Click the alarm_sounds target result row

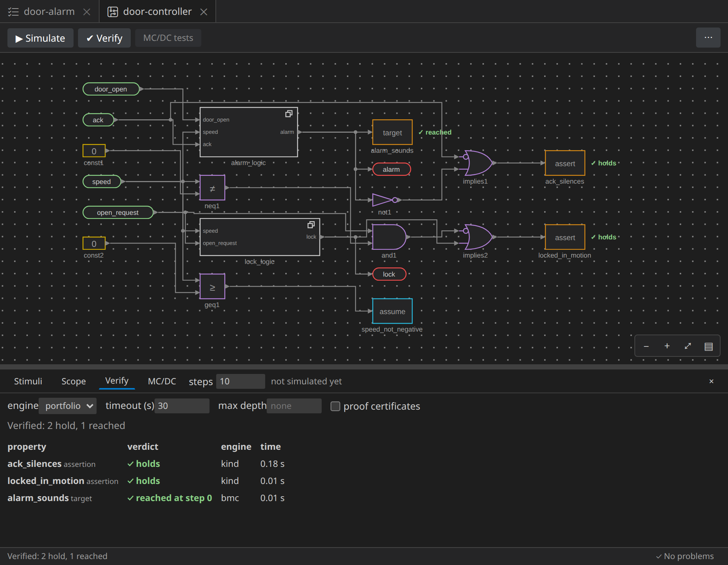pos(146,498)
